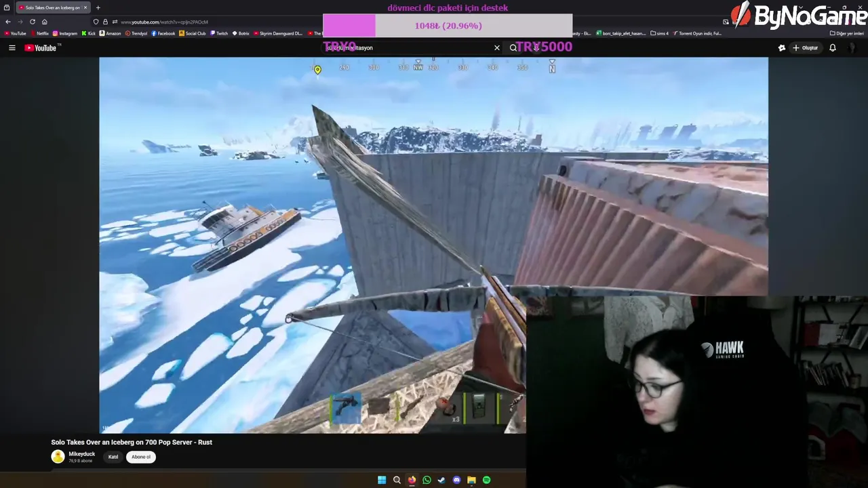Run search with the magnifier button

tap(513, 48)
